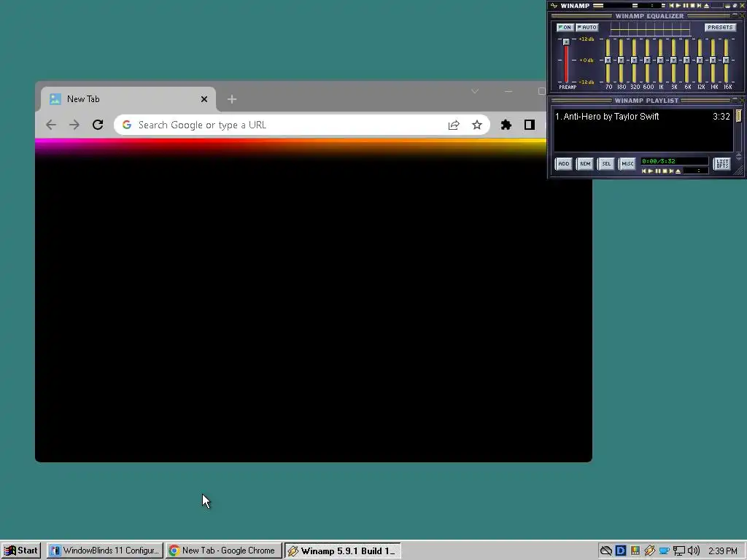Click Stop in Winamp title bar
Image resolution: width=747 pixels, height=560 pixels.
coord(693,6)
